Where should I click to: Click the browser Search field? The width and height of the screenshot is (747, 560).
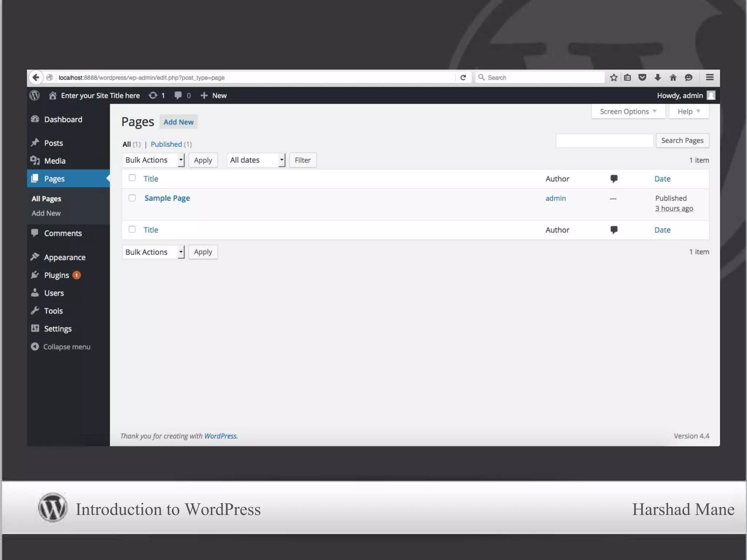(540, 77)
